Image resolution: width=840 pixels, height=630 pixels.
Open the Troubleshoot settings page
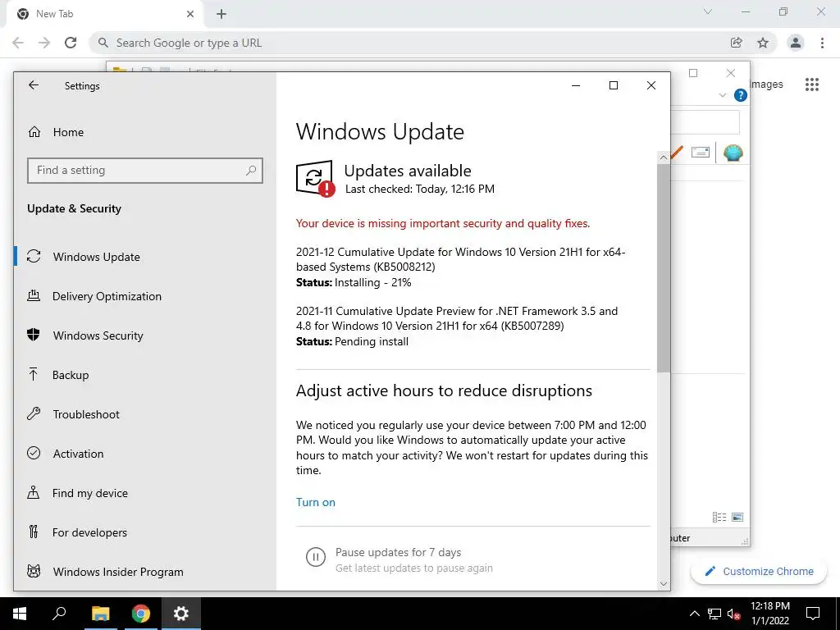point(144,414)
